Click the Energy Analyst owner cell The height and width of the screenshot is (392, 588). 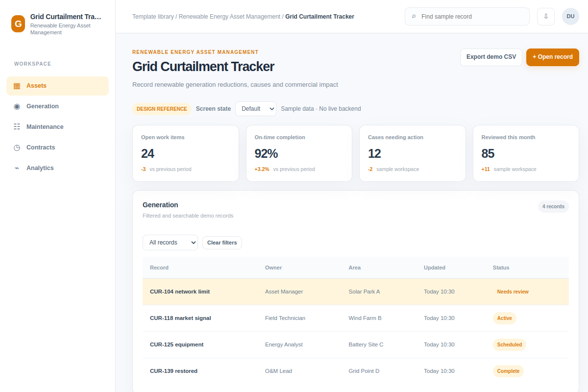pyautogui.click(x=284, y=345)
